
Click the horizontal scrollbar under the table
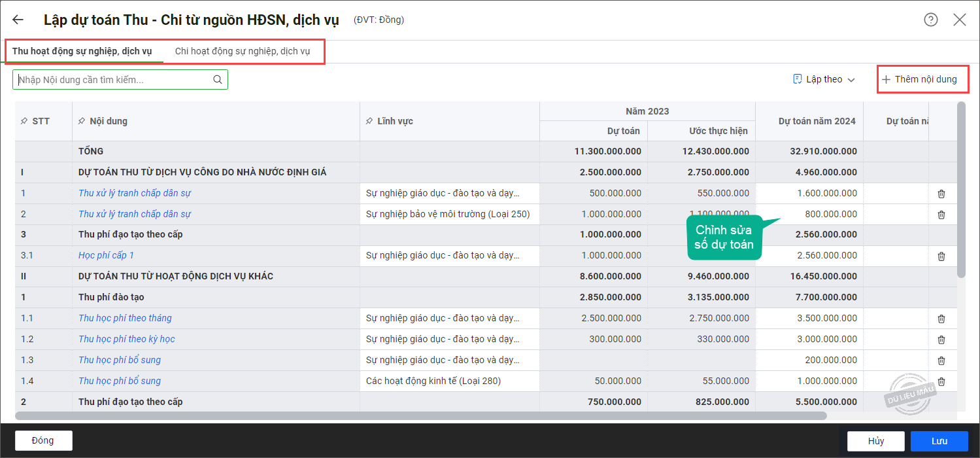pos(421,415)
